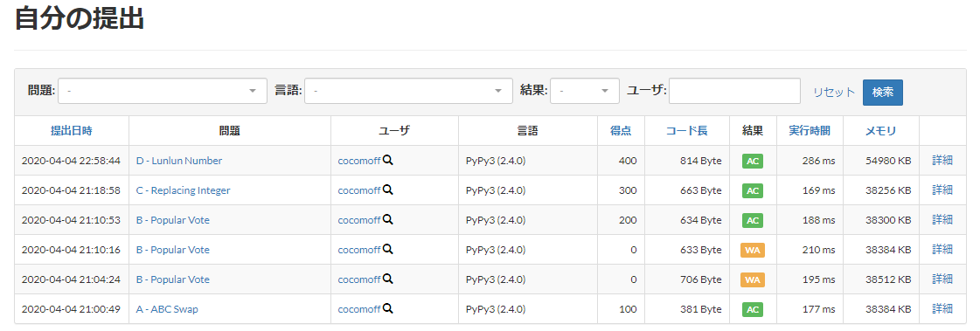Sort by メモリ column header
Image resolution: width=980 pixels, height=331 pixels.
[880, 130]
